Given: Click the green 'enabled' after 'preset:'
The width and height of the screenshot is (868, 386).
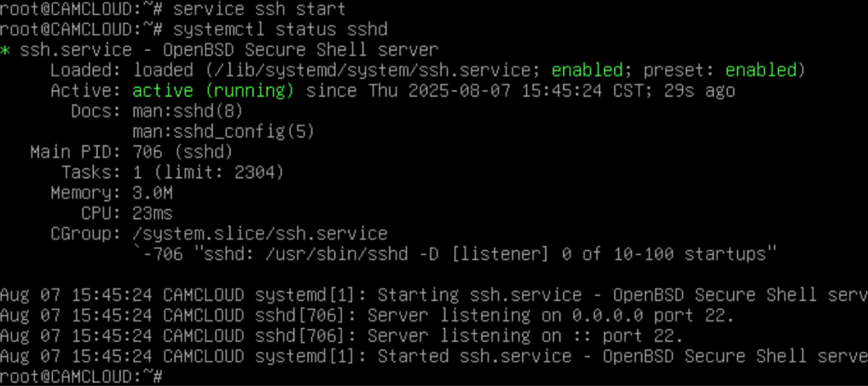Looking at the screenshot, I should click(760, 71).
